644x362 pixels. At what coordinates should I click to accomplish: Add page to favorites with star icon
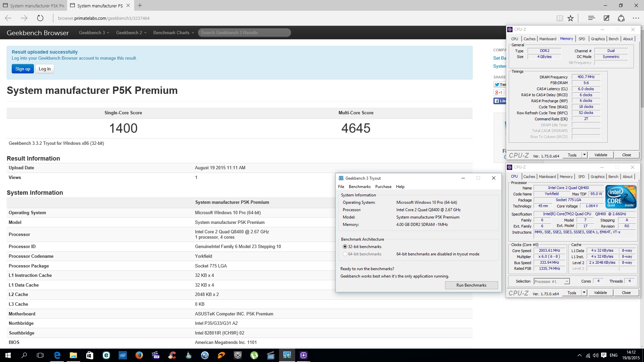point(571,18)
